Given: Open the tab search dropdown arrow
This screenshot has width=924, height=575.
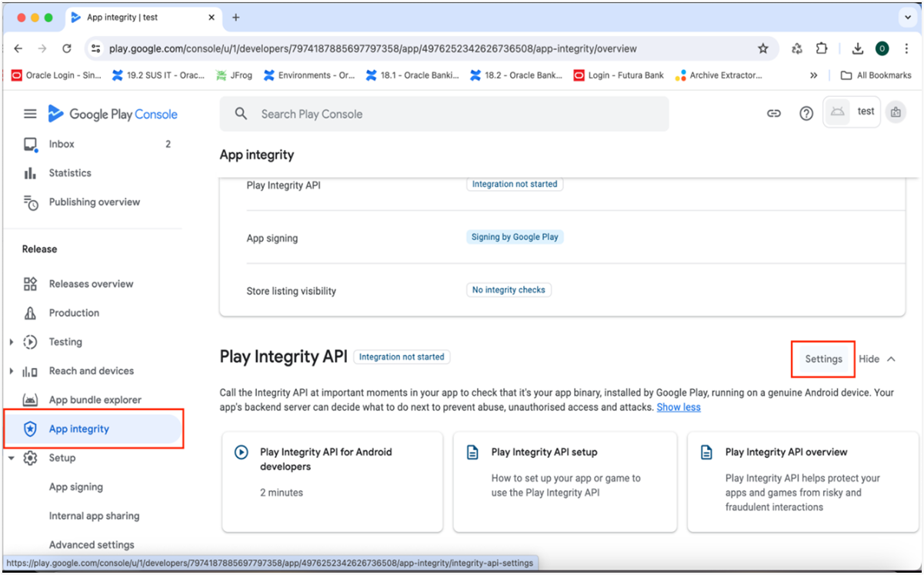Looking at the screenshot, I should pos(906,17).
